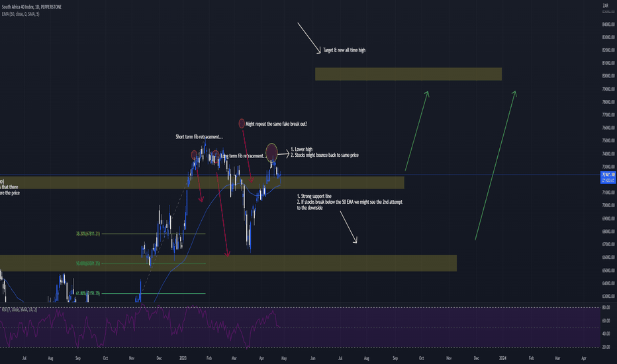Click the '1. Strong support line' annotation

point(314,196)
